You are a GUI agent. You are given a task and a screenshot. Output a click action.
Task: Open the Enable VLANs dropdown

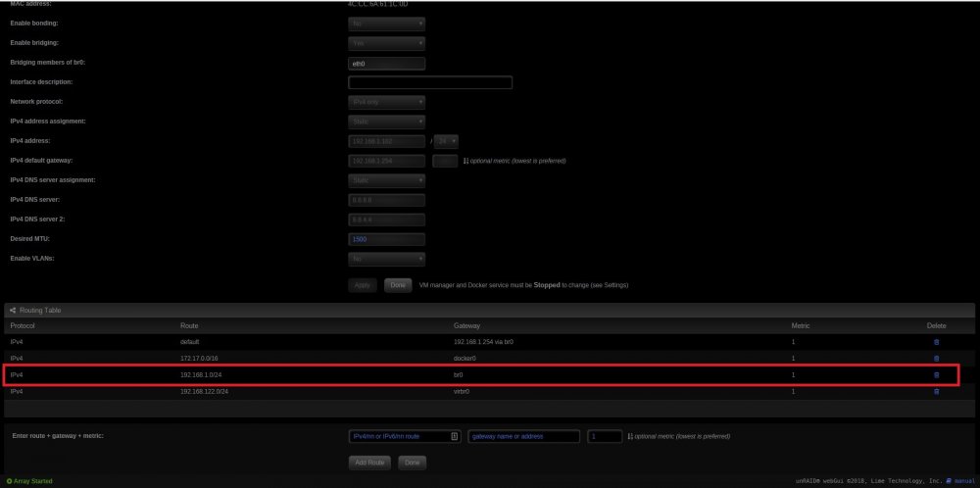(x=386, y=259)
